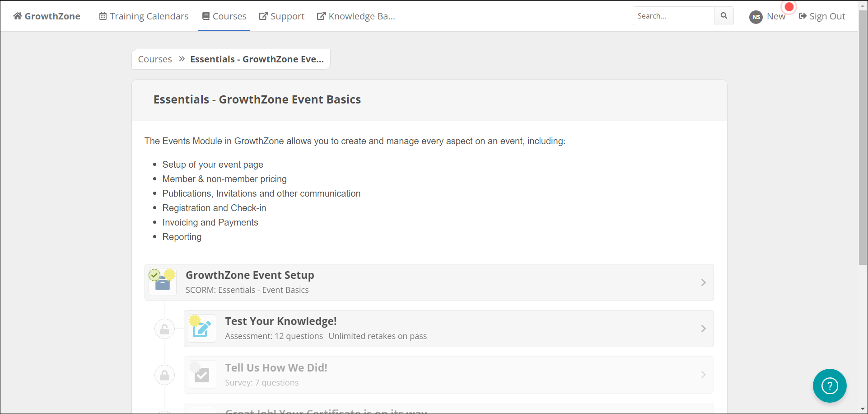
Task: Click the Tell Us How We Did checkbox icon
Action: click(x=202, y=375)
